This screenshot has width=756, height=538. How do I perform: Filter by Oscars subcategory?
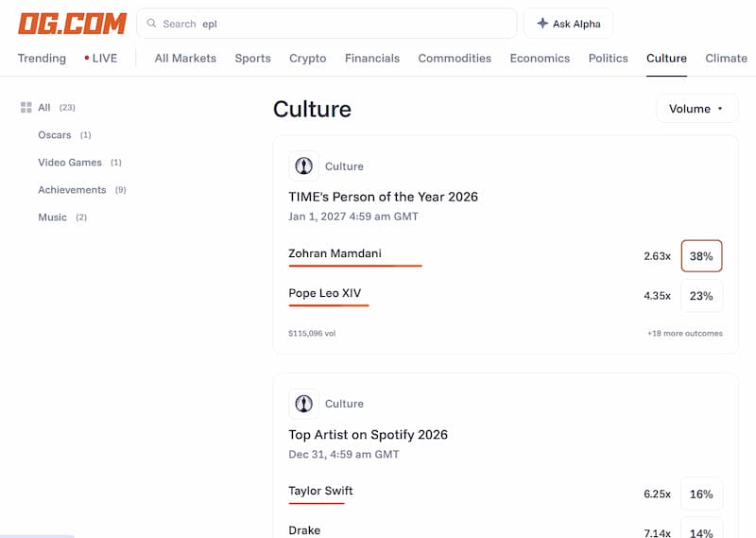(x=64, y=134)
